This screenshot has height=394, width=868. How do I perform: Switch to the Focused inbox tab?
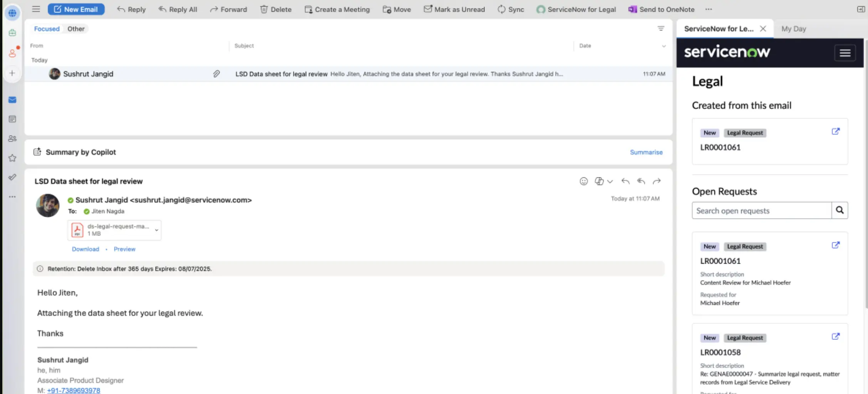coord(47,29)
